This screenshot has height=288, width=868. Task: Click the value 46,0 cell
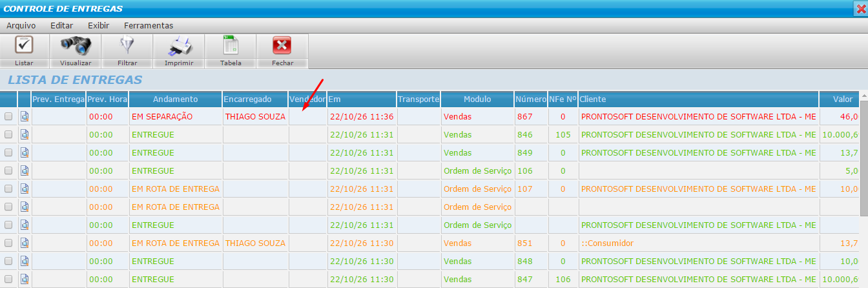[839, 117]
